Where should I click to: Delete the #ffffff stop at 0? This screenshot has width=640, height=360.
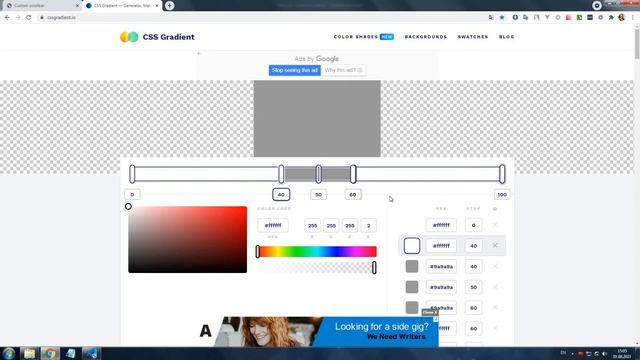495,225
